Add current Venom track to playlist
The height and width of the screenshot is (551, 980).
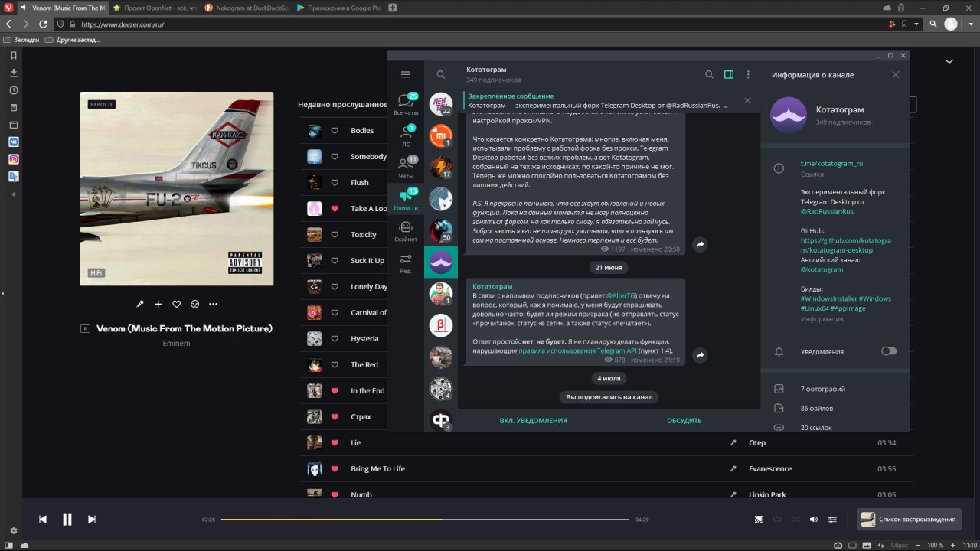[x=158, y=304]
